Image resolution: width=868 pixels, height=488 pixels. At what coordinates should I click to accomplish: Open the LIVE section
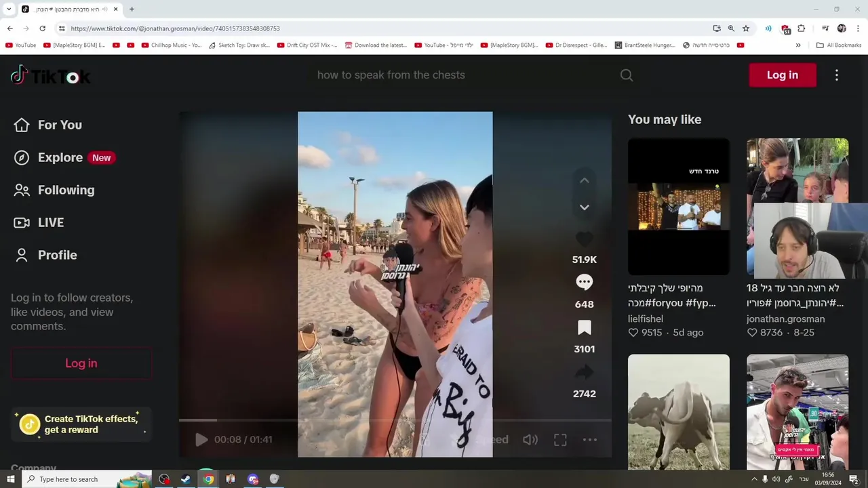39,222
